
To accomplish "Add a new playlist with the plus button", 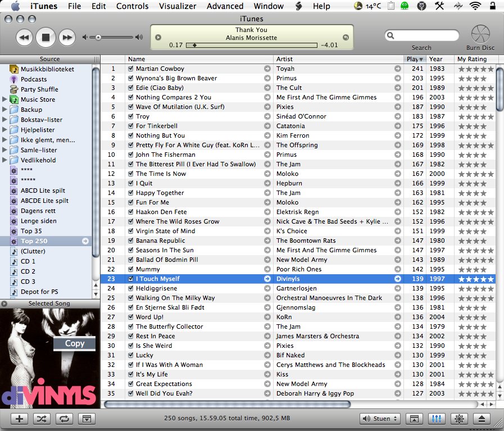I will (19, 419).
